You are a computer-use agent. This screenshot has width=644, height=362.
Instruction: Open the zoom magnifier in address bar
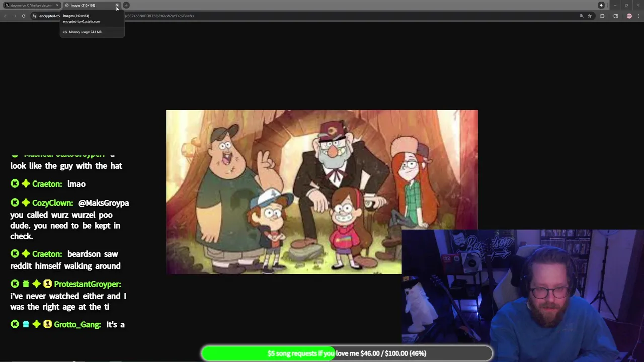pos(581,16)
